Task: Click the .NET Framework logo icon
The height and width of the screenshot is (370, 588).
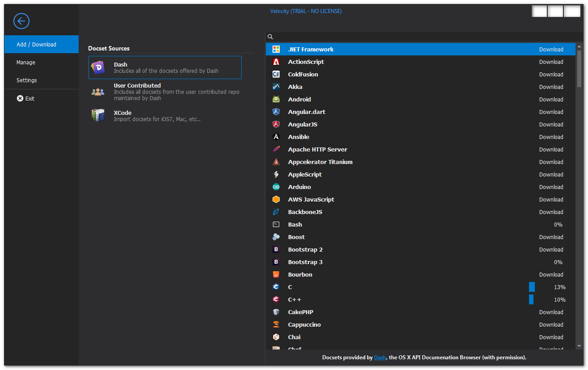Action: click(x=276, y=49)
